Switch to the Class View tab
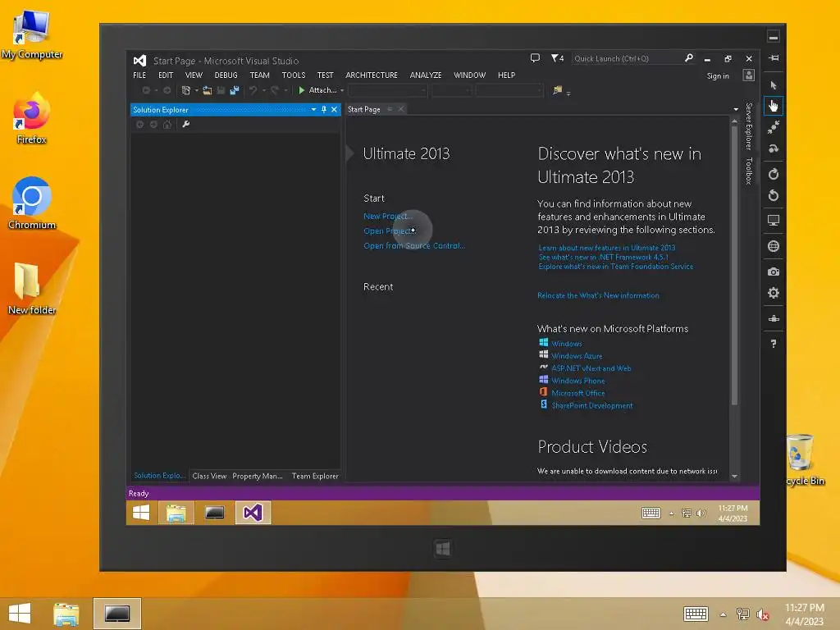Viewport: 840px width, 630px height. [209, 476]
